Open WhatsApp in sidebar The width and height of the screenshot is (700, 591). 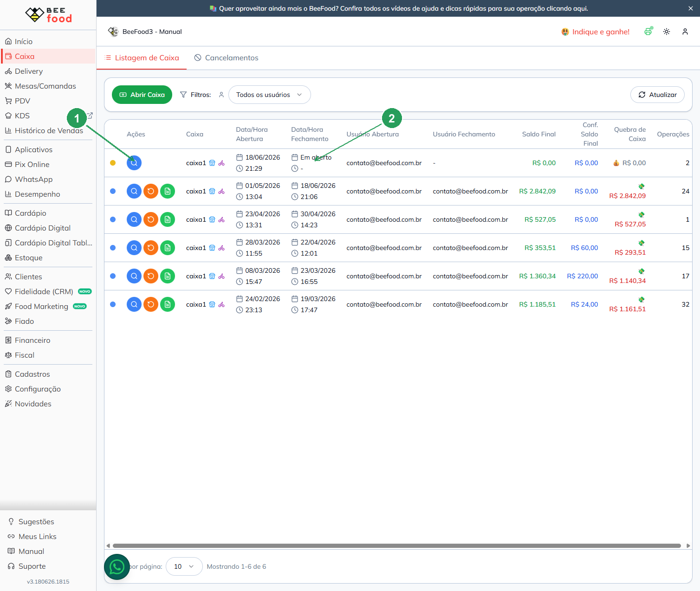(48, 179)
